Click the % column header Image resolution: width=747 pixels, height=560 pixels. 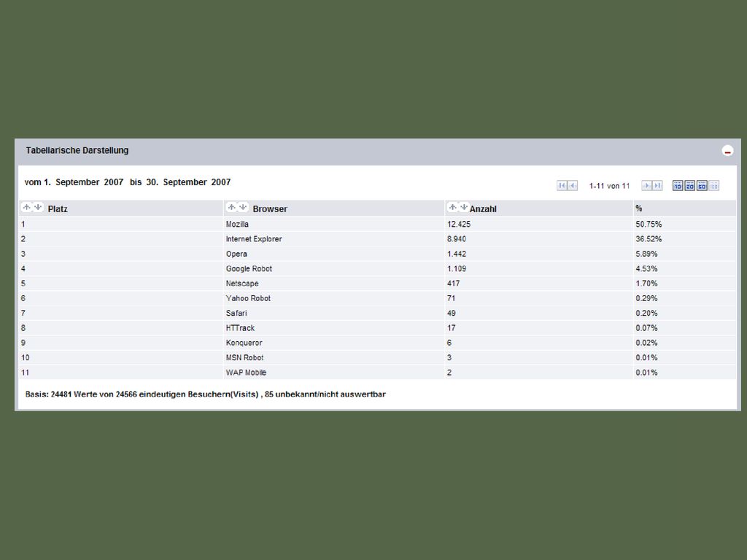tap(639, 209)
